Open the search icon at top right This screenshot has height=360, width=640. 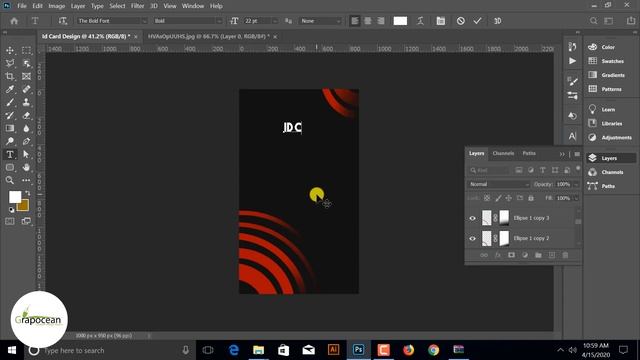[x=593, y=21]
